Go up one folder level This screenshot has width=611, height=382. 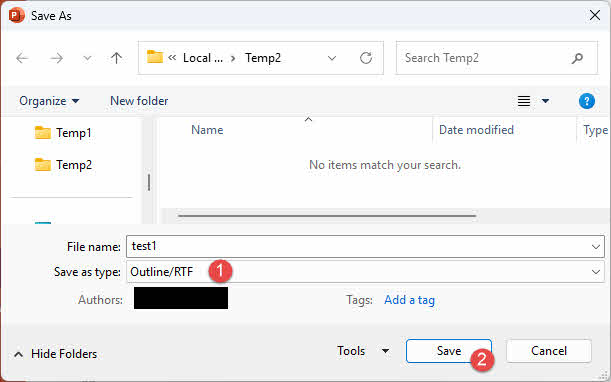(116, 58)
